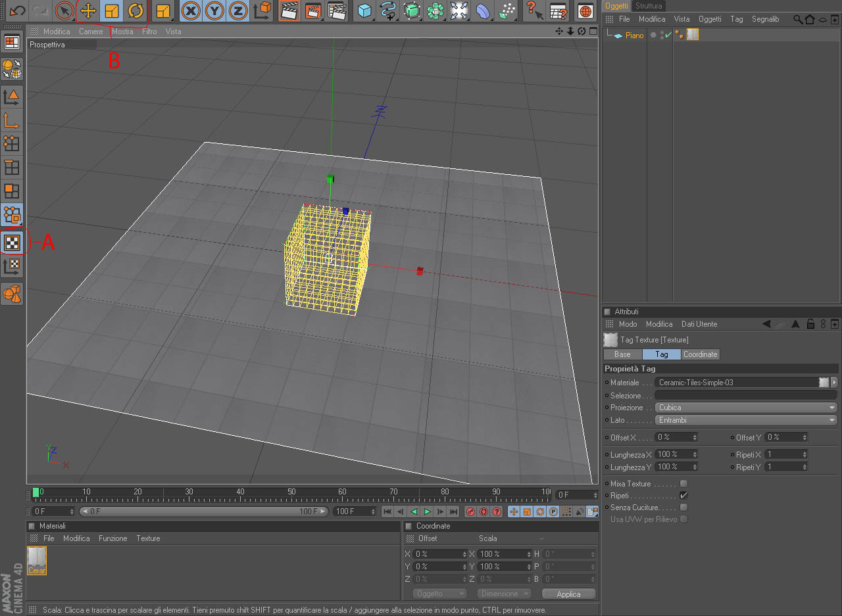
Task: Enable the Mixa Texture checkbox
Action: [684, 483]
